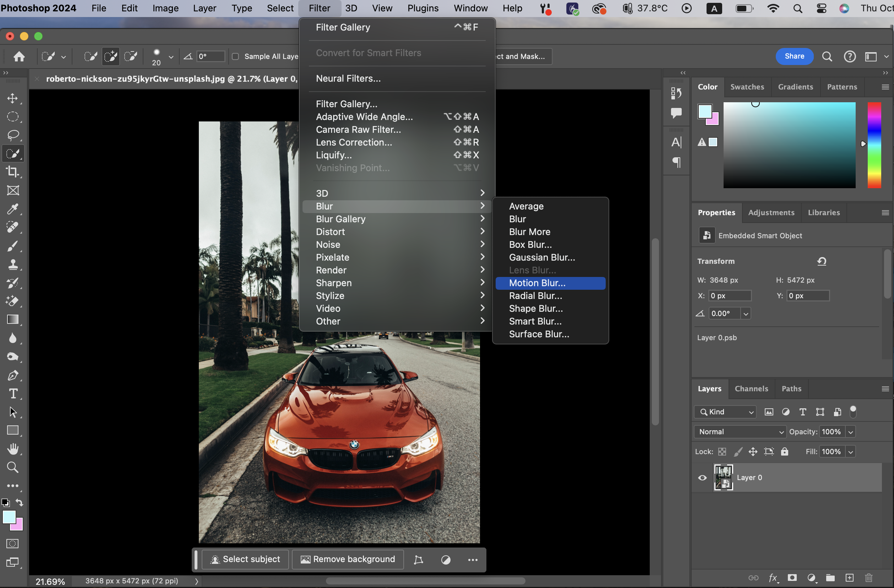Select the Hand tool
This screenshot has height=588, width=894.
pos(12,448)
